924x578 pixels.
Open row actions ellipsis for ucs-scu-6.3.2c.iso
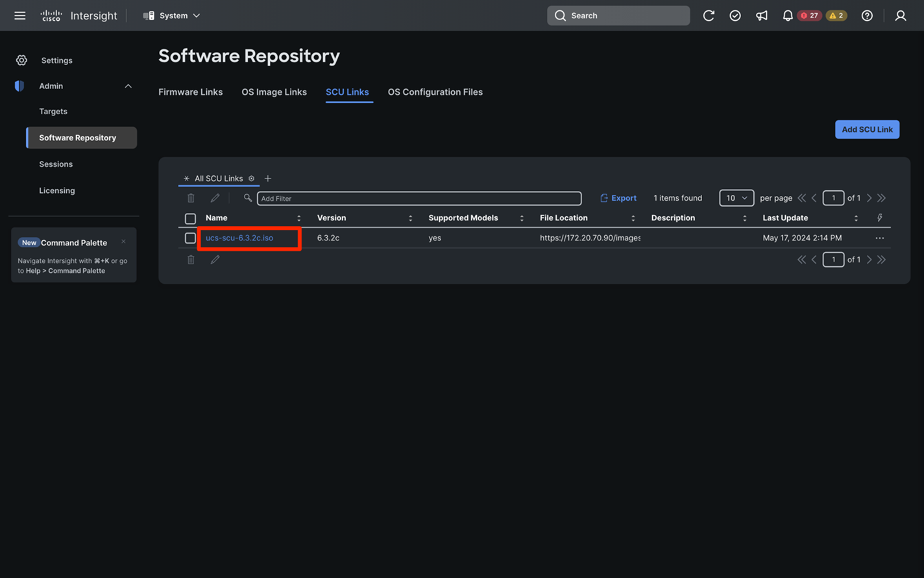(880, 238)
